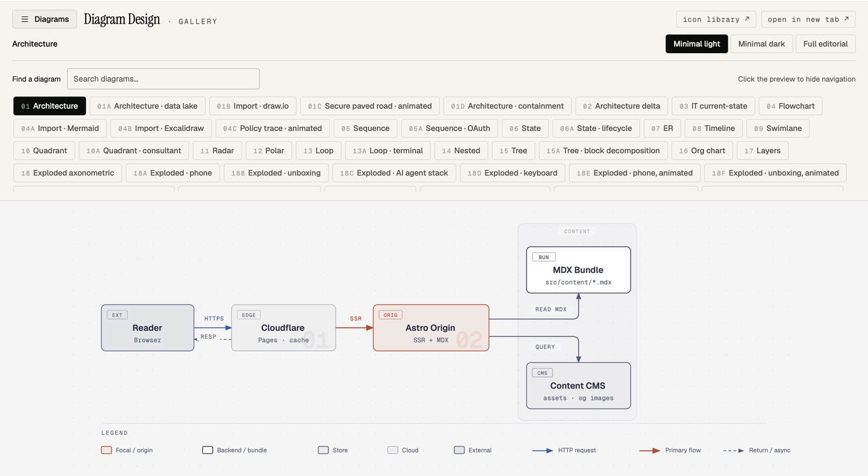Select the 04 Flowchart diagram

click(791, 106)
